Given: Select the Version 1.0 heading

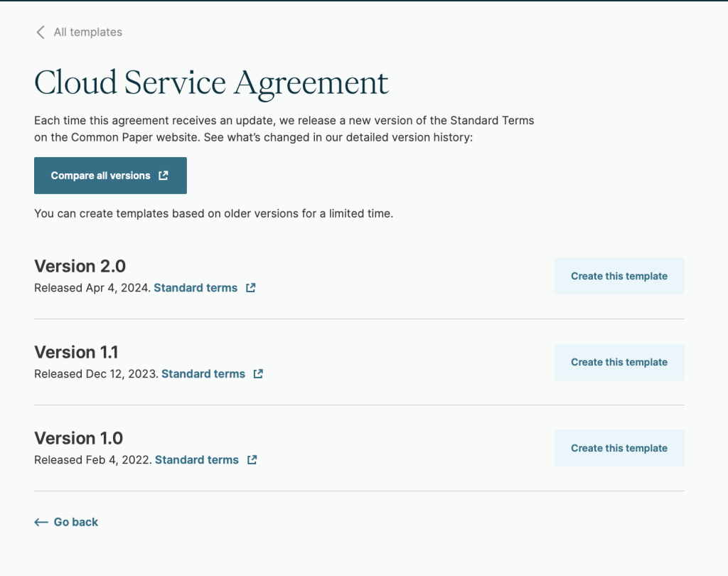Looking at the screenshot, I should tap(78, 438).
